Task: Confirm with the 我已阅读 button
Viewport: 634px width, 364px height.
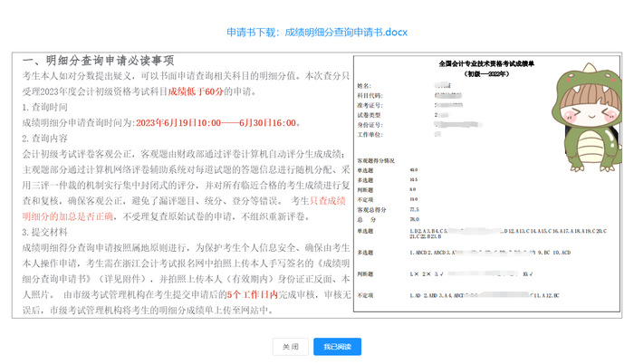Action: pos(337,347)
